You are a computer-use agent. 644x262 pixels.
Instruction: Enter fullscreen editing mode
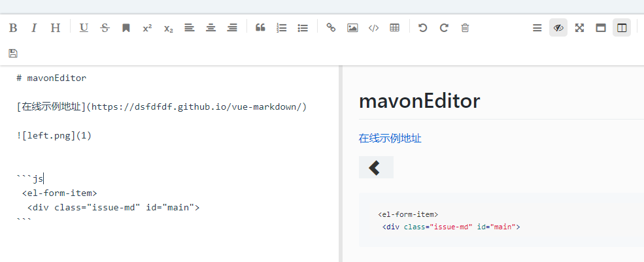pyautogui.click(x=579, y=28)
